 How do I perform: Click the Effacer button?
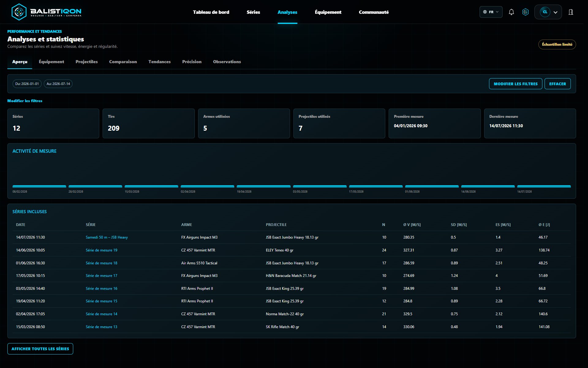click(x=557, y=84)
